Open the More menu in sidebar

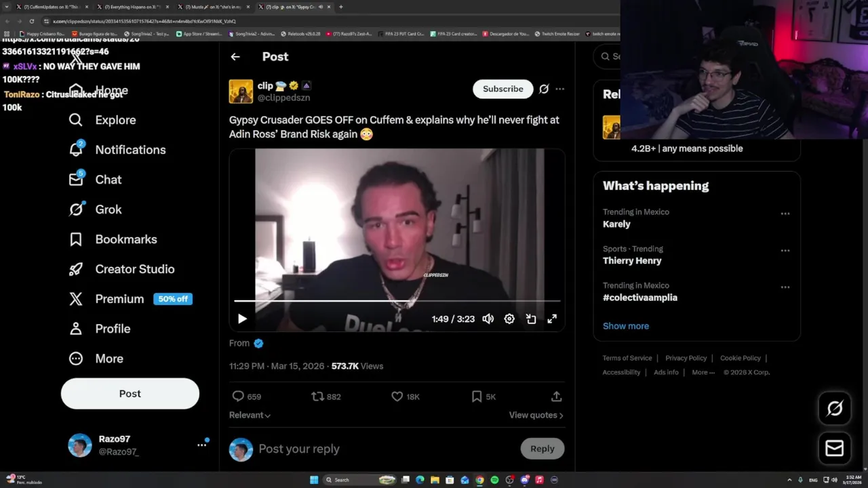click(x=96, y=359)
